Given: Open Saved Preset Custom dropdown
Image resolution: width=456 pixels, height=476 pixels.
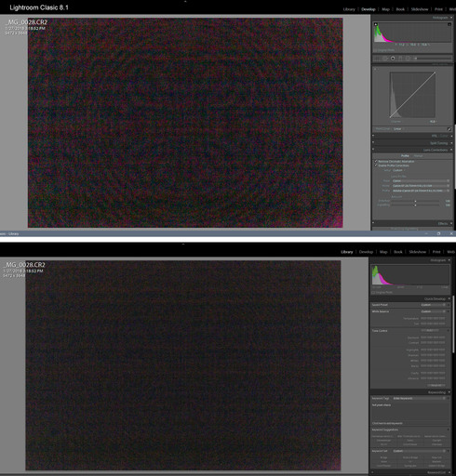Looking at the screenshot, I should 434,305.
